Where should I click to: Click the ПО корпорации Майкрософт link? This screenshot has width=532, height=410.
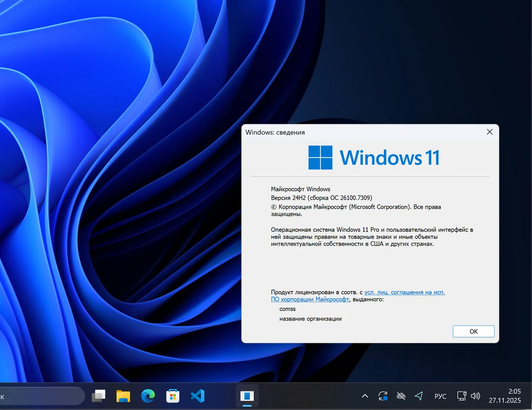(310, 299)
